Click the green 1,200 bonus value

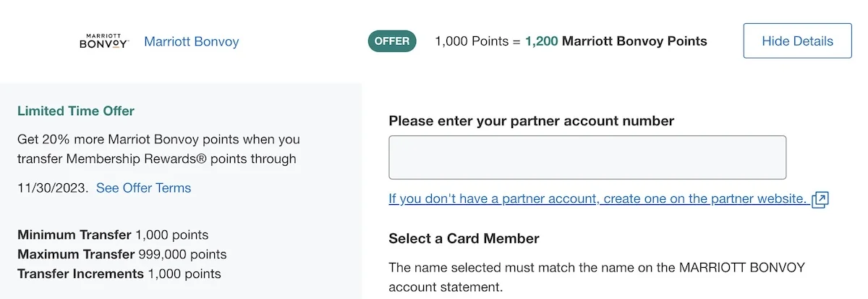click(x=541, y=41)
